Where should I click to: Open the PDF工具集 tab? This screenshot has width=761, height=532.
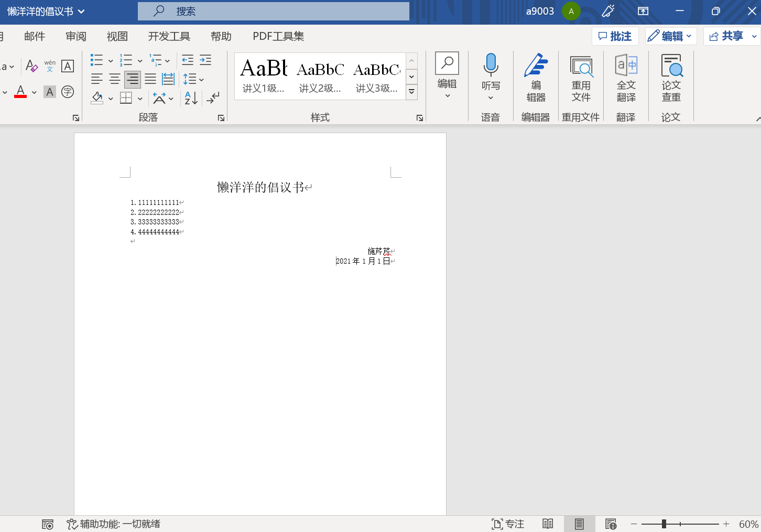[x=278, y=36]
